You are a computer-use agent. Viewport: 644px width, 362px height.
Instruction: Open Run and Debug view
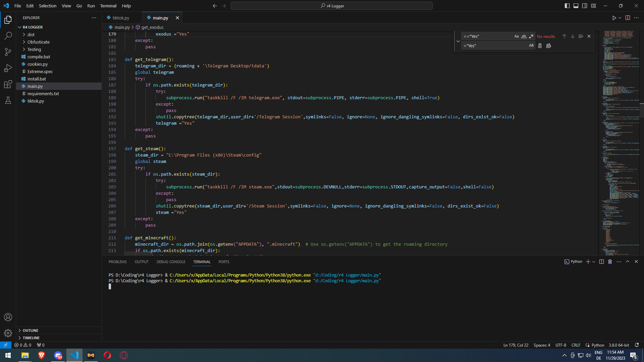pyautogui.click(x=8, y=68)
